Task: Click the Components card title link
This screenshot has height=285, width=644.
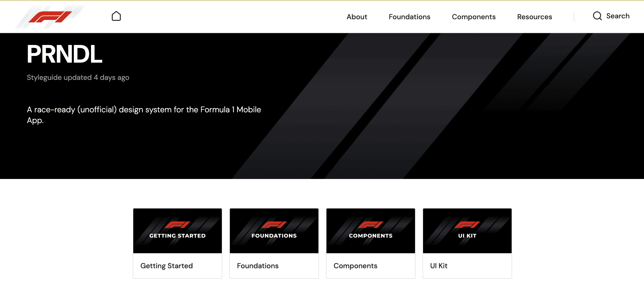Action: pyautogui.click(x=355, y=266)
